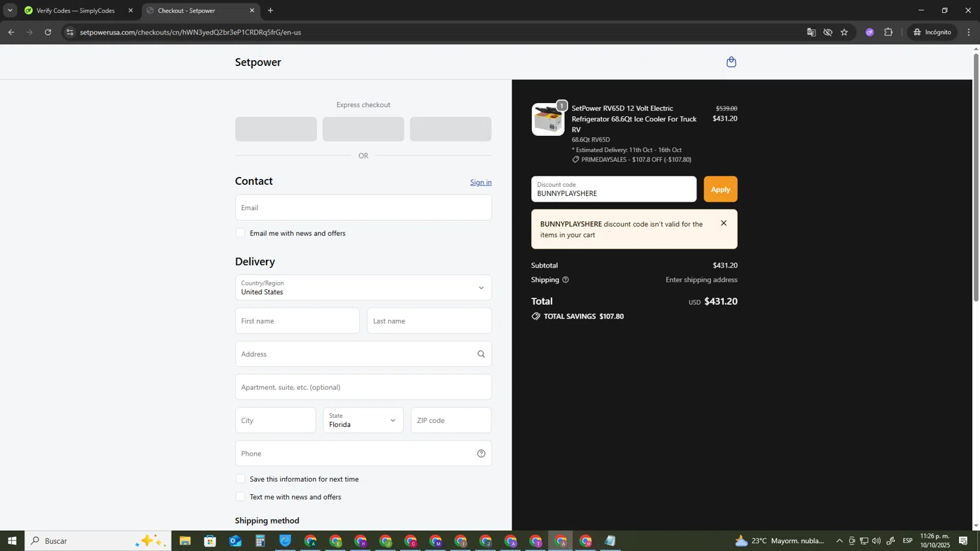Show hidden system tray icons
The height and width of the screenshot is (551, 980).
(840, 541)
